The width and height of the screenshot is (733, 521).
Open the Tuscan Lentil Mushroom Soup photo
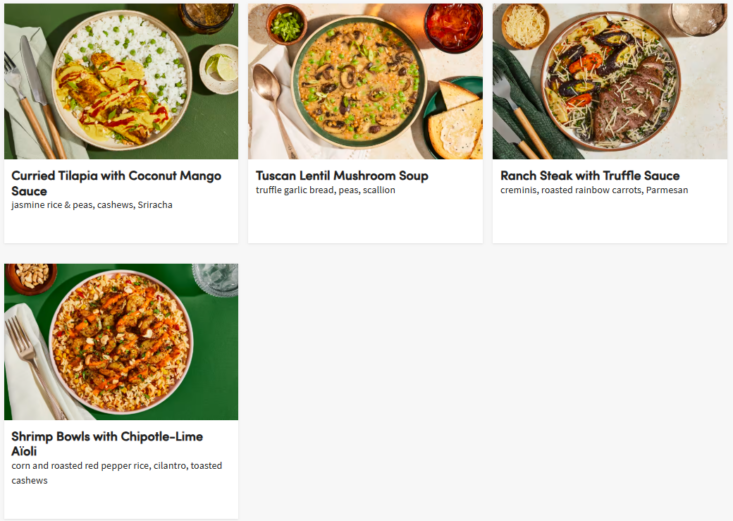tap(365, 81)
